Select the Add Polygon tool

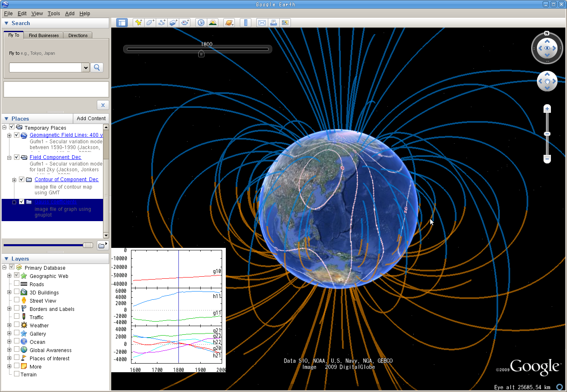[150, 23]
